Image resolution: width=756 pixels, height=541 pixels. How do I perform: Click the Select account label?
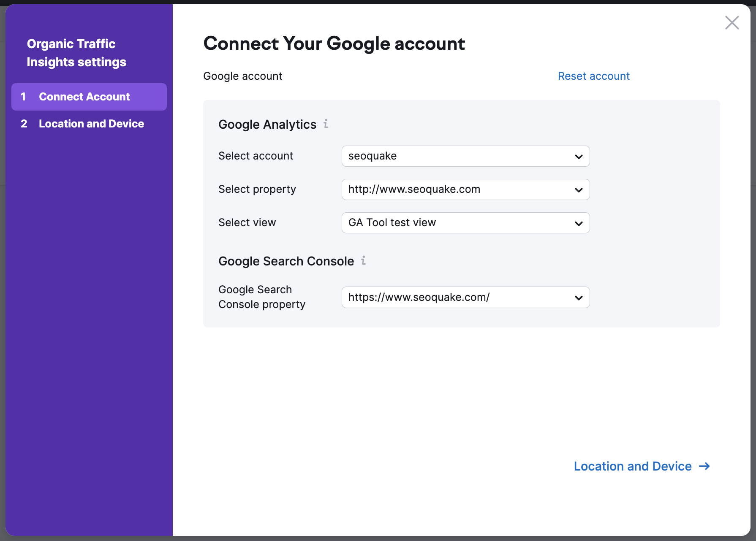click(256, 156)
